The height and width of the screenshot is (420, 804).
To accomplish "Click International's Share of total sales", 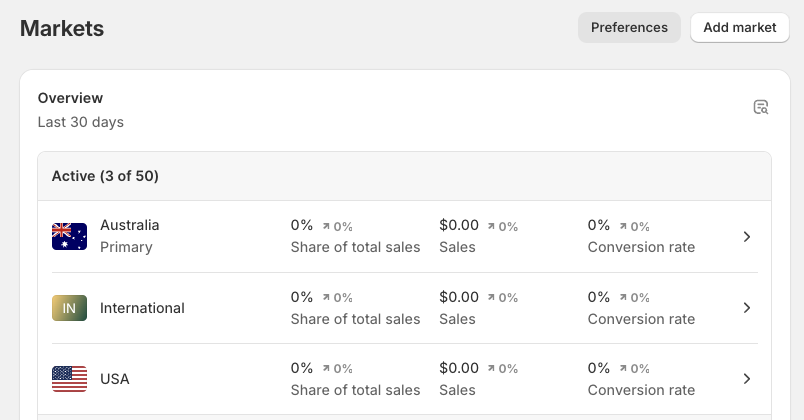I will coord(355,319).
